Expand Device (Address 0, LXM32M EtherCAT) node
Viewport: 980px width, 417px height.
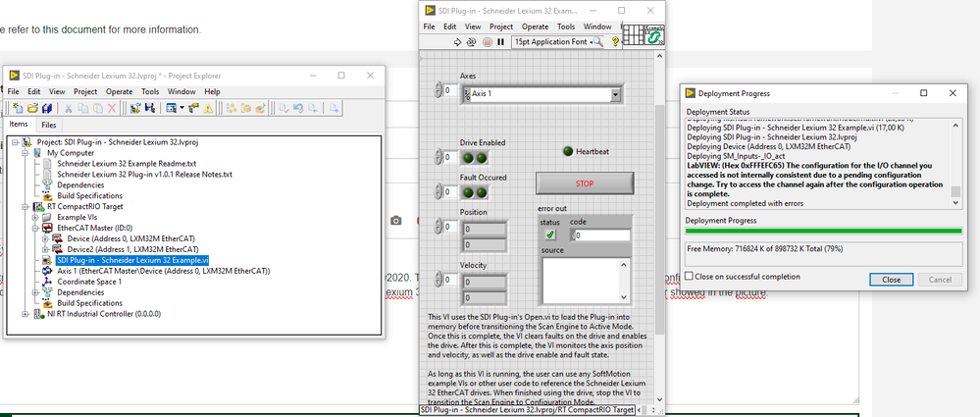point(45,238)
